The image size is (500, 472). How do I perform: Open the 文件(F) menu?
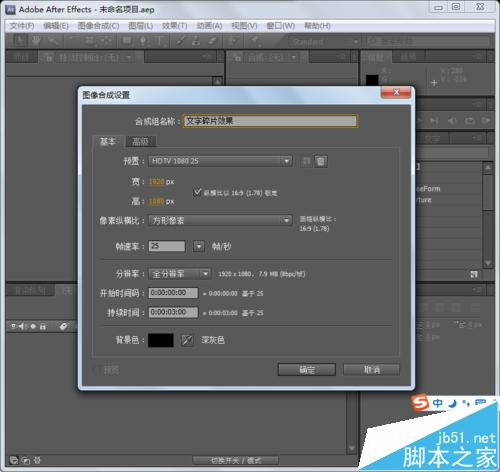click(x=22, y=26)
